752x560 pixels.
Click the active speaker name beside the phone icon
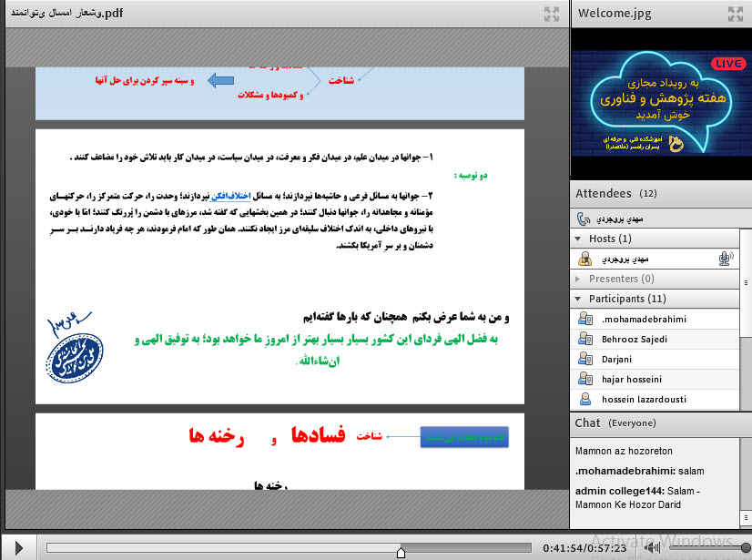tap(620, 219)
